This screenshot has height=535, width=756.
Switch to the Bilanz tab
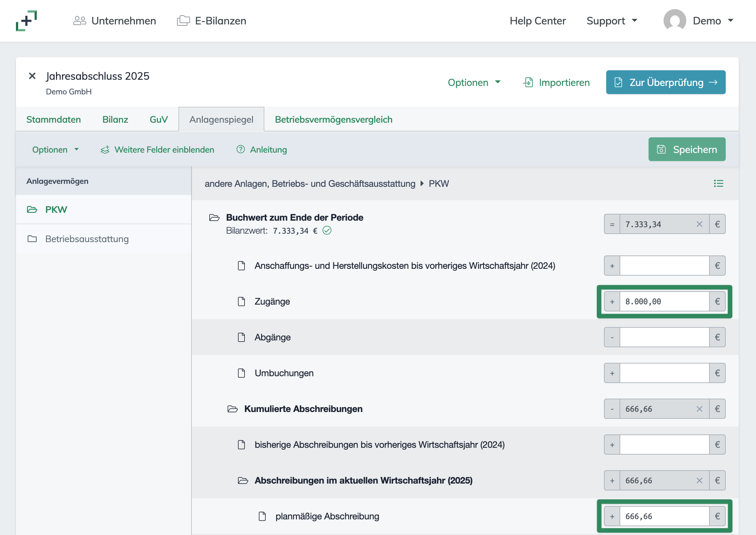click(x=115, y=119)
